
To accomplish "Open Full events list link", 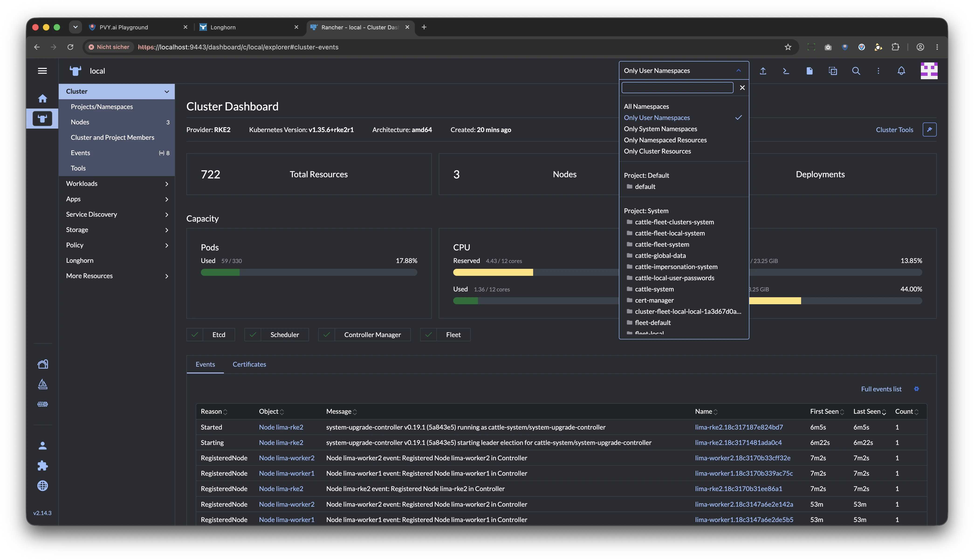I will [x=881, y=389].
